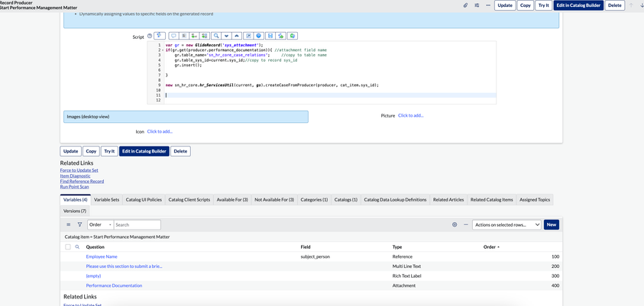Click the replace all icon in script toolbar
This screenshot has width=644, height=306.
point(205,36)
